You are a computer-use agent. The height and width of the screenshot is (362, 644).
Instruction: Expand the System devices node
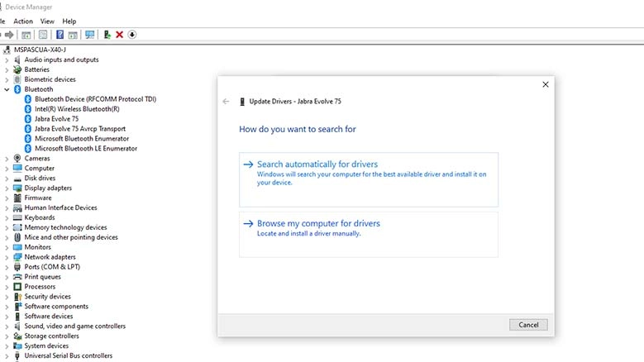pyautogui.click(x=7, y=346)
